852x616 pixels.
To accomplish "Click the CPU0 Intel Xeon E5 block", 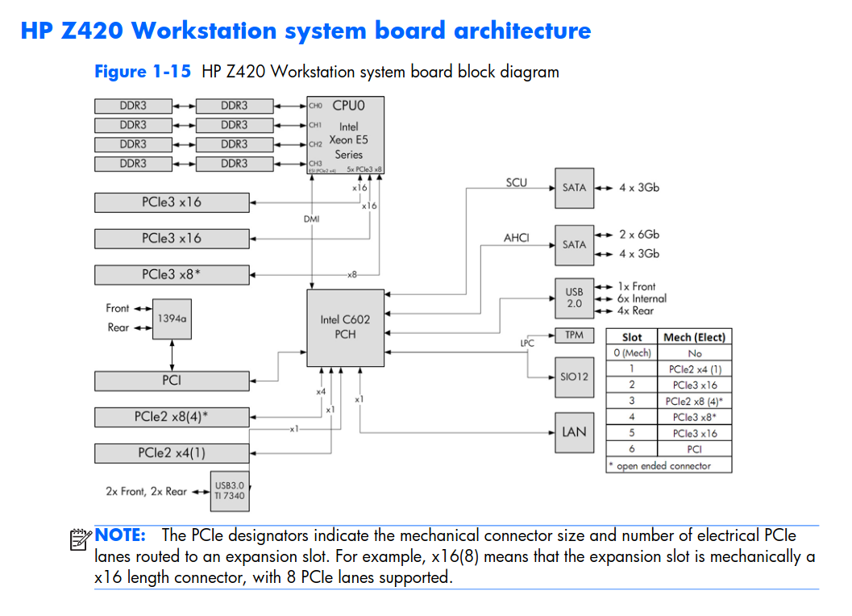I will pyautogui.click(x=345, y=135).
